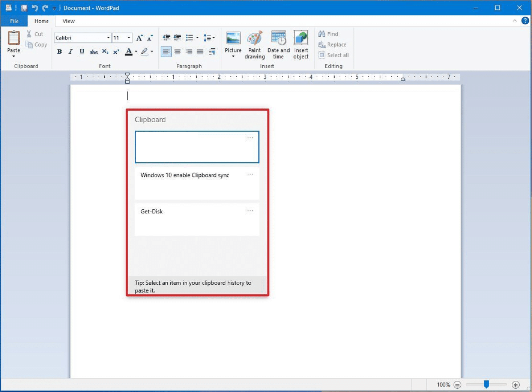Viewport: 532px width, 392px height.
Task: Paste the 'Get-Disk' clipboard item
Action: click(197, 220)
